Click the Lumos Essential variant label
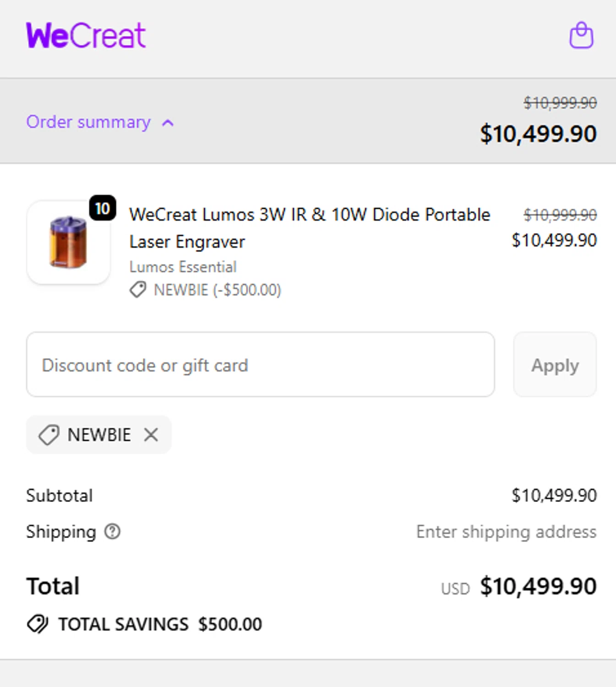Image resolution: width=616 pixels, height=687 pixels. coord(183,267)
